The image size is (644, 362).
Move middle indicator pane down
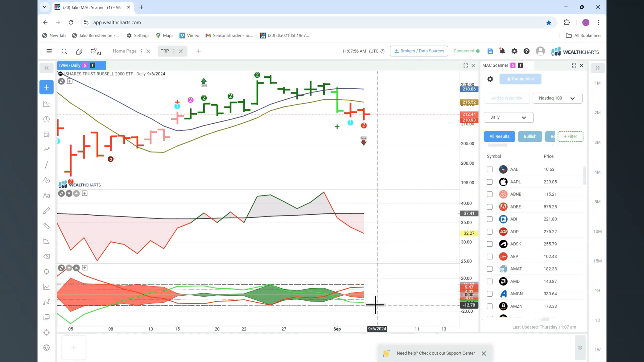(69, 193)
